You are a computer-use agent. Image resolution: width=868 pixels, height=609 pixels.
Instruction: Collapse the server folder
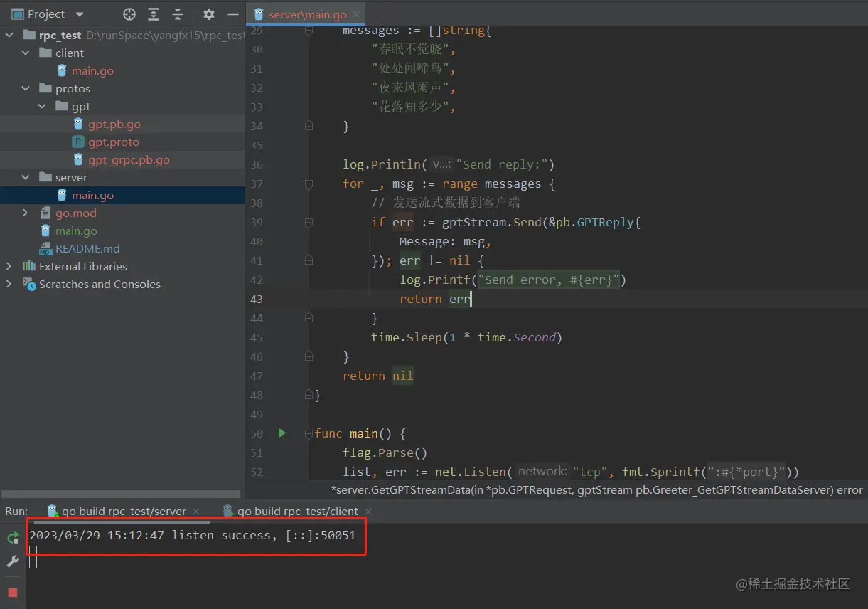point(26,177)
